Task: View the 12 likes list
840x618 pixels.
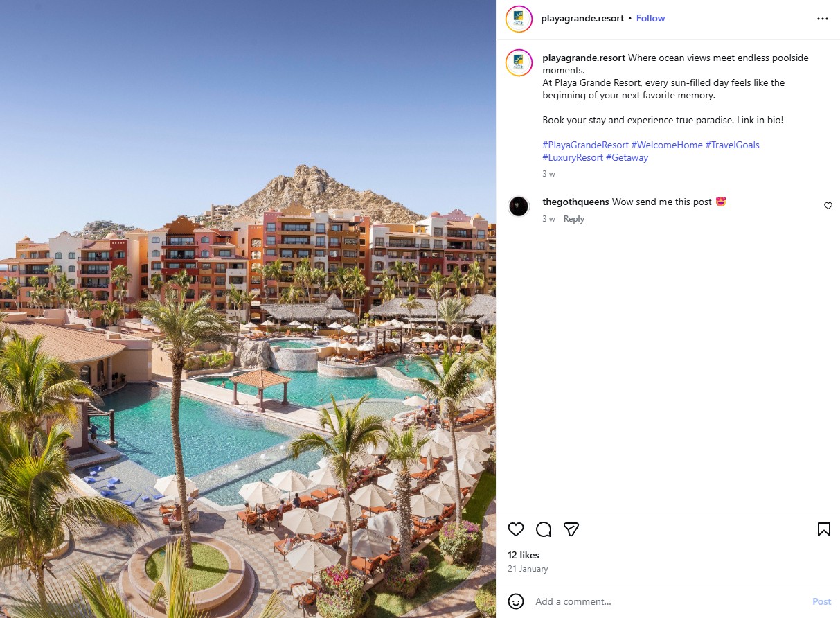Action: (x=524, y=555)
